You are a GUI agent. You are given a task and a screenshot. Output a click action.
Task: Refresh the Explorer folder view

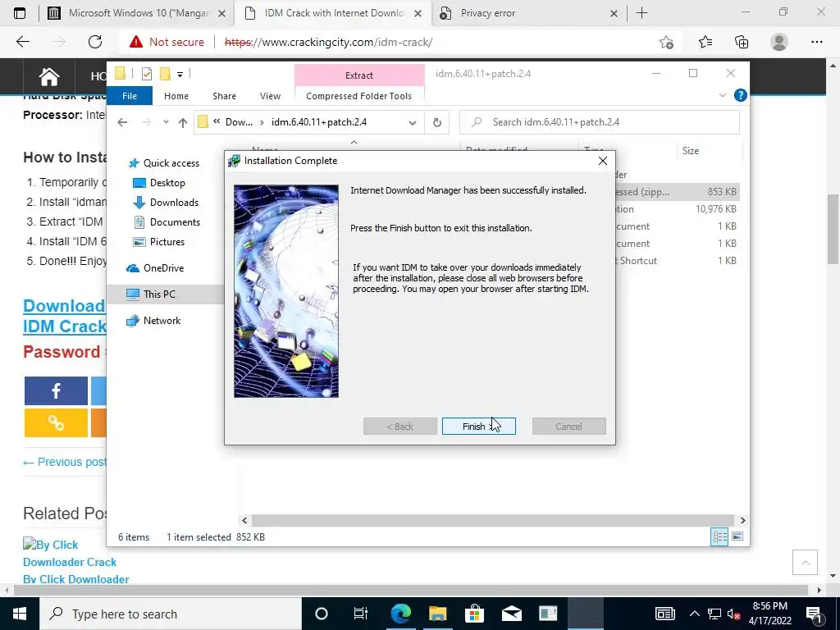(x=437, y=123)
